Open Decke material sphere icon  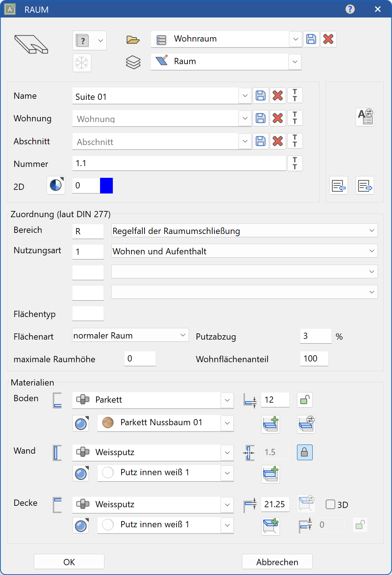click(x=81, y=525)
